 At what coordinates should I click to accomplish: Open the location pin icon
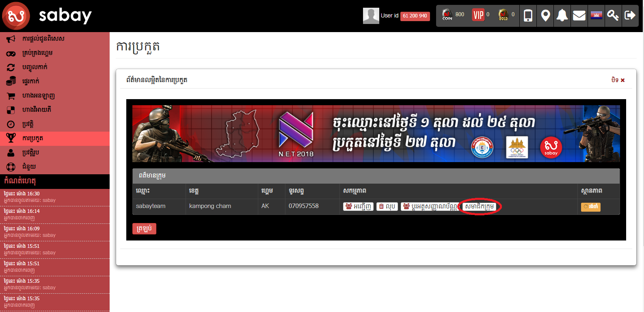click(545, 16)
